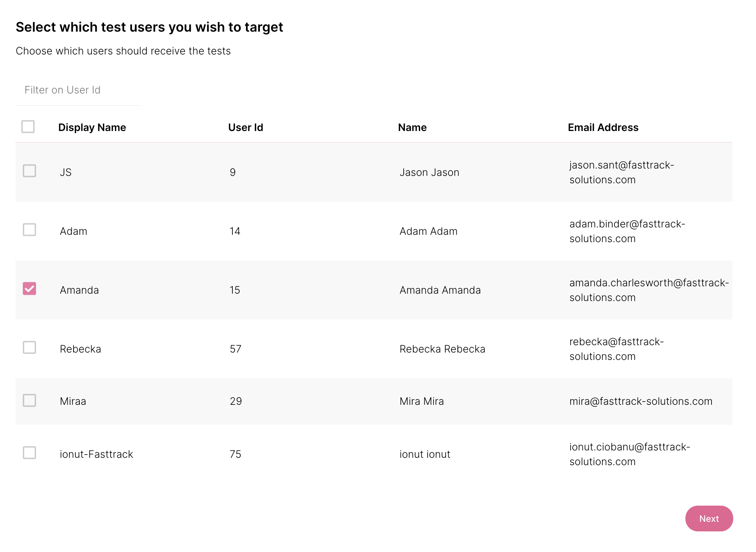Click user id 29 in Miraa row

tap(236, 401)
